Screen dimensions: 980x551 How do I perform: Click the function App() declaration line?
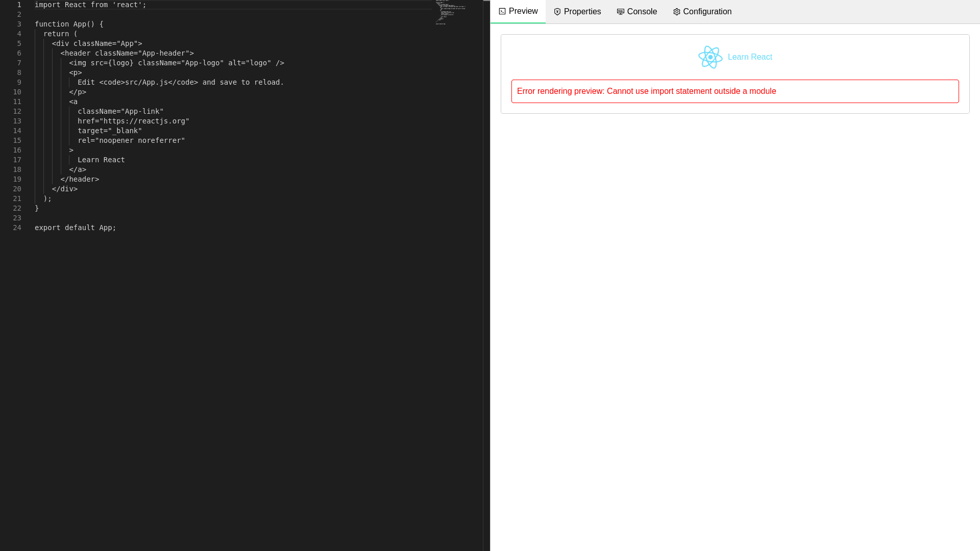click(69, 24)
